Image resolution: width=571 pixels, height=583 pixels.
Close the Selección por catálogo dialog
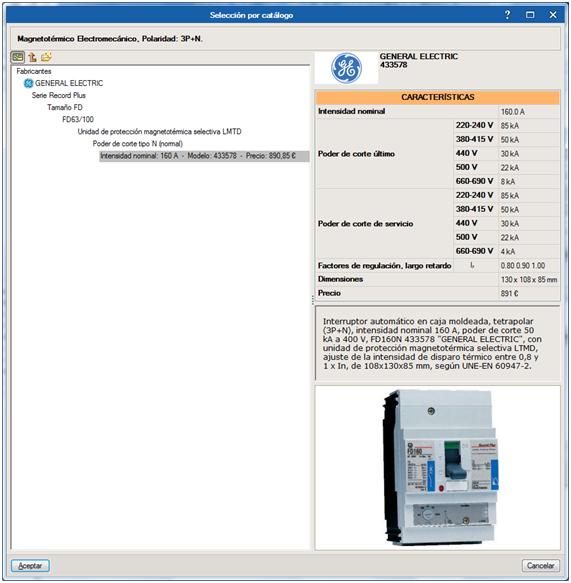553,15
